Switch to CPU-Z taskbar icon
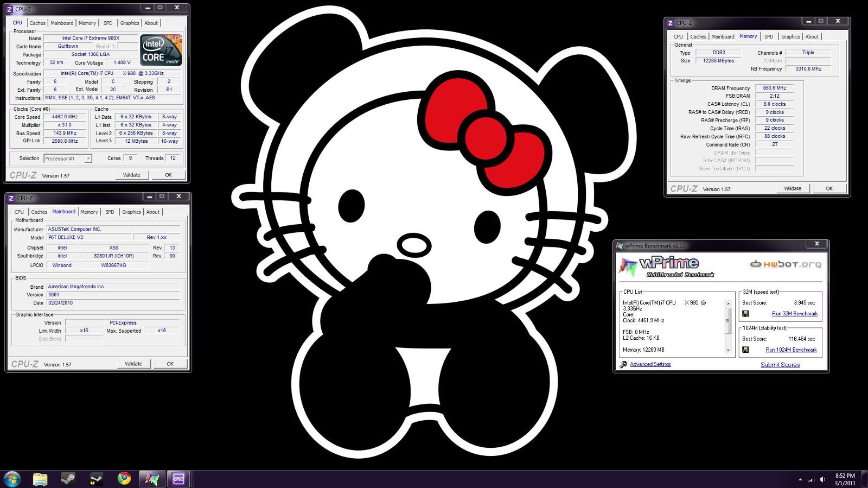868x488 pixels. (x=178, y=479)
